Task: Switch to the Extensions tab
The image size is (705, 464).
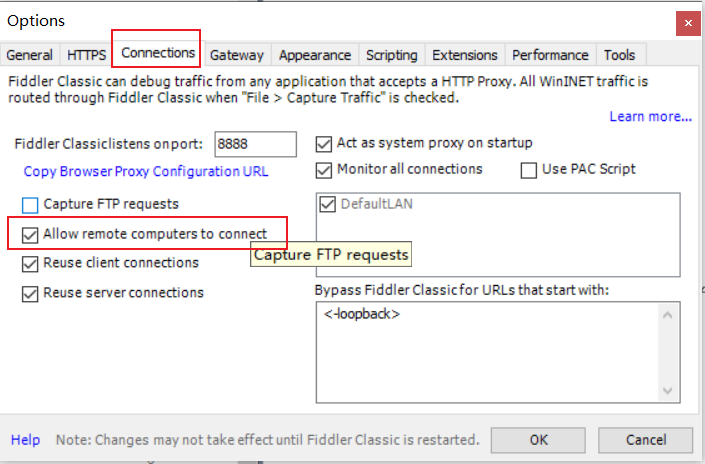Action: (465, 55)
